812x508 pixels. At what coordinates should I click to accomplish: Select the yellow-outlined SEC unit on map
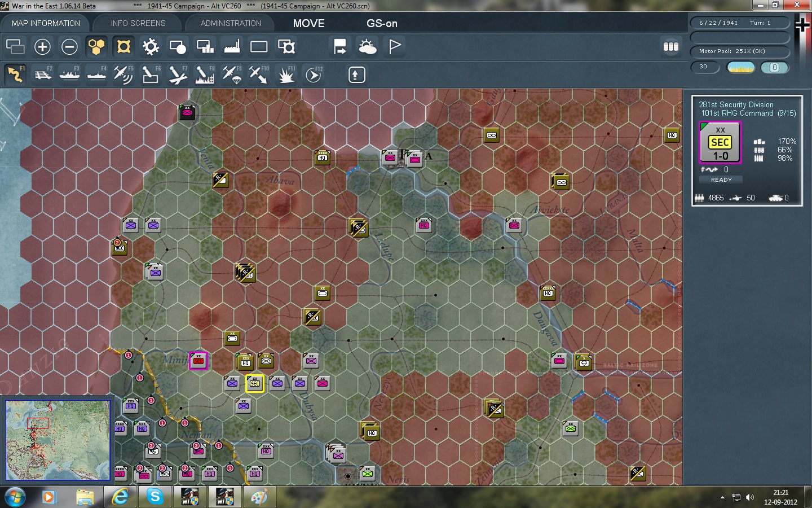click(x=254, y=383)
